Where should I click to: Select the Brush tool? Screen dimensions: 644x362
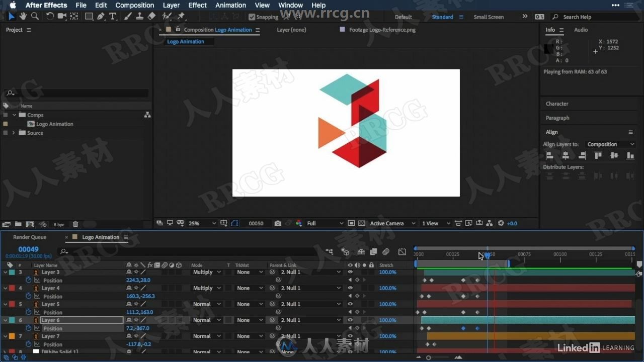coord(128,17)
